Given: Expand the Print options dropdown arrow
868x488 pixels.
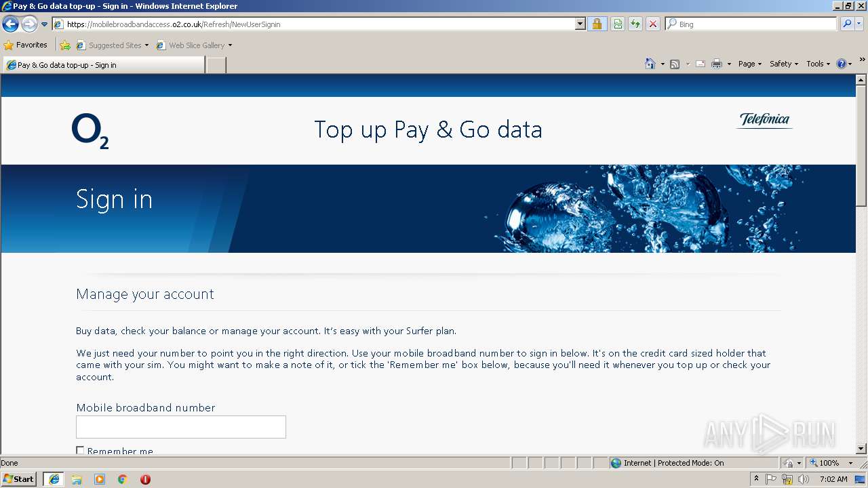Looking at the screenshot, I should coord(729,64).
